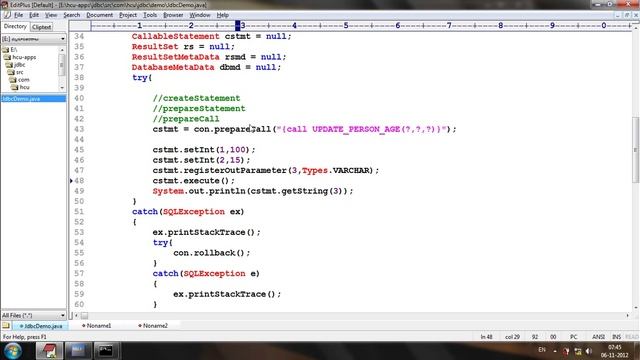Click the //prepareCall comment on line 42
640x360 pixels.
point(186,119)
